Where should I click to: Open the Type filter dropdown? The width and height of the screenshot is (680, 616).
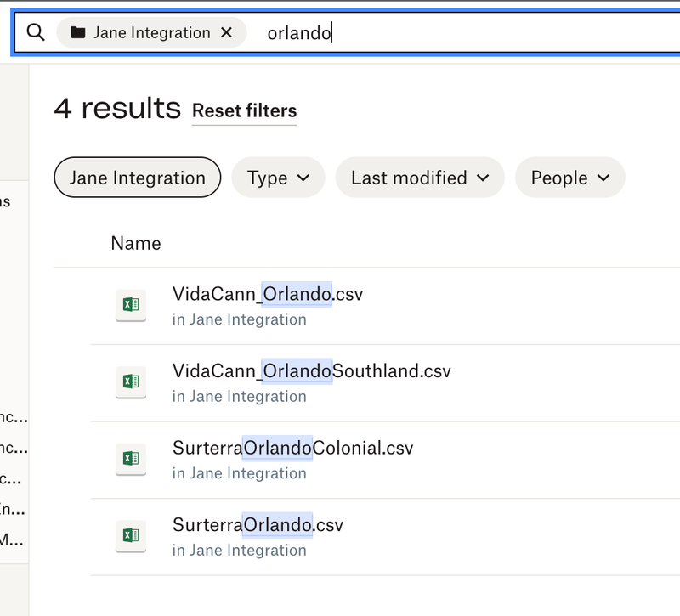278,178
